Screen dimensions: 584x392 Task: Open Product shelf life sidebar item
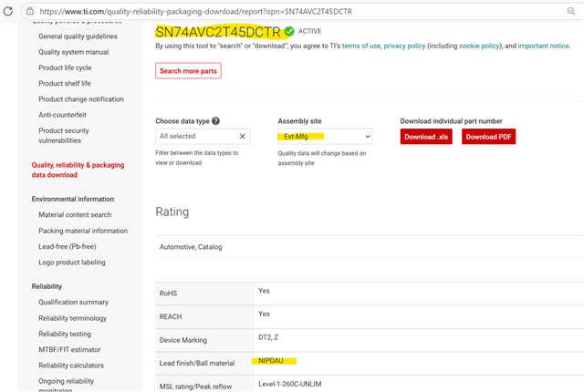[65, 83]
